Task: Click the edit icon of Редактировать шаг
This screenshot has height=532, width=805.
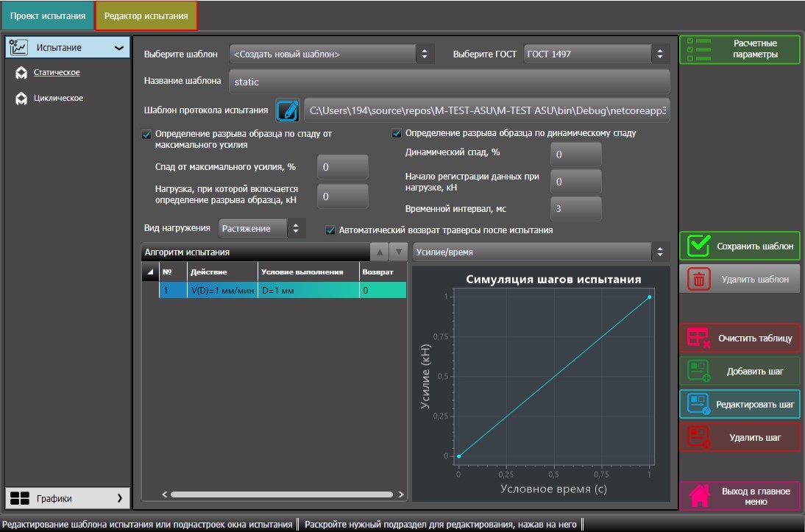Action: coord(699,404)
